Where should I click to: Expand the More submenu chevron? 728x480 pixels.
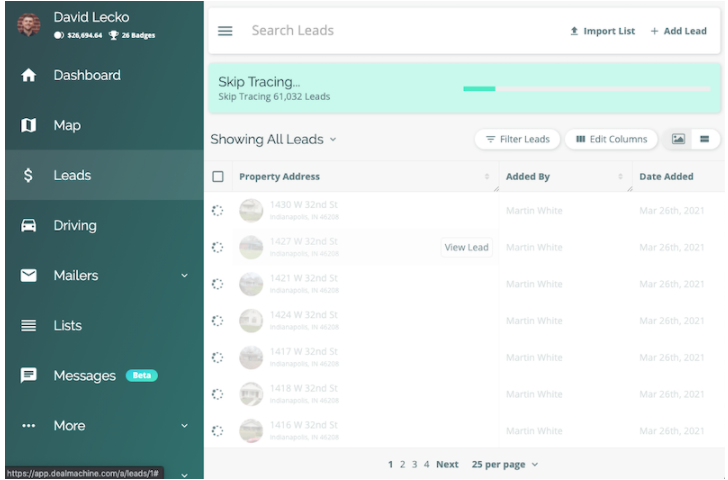184,426
